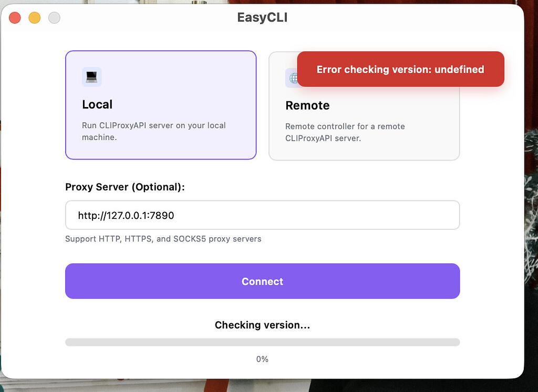Click the EasyCLI window title
This screenshot has height=392, width=538.
pyautogui.click(x=263, y=17)
